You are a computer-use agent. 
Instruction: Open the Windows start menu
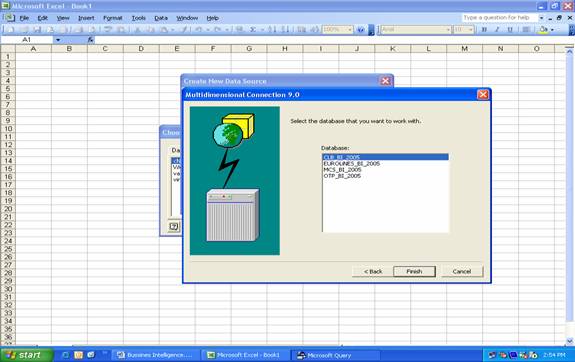tap(27, 355)
